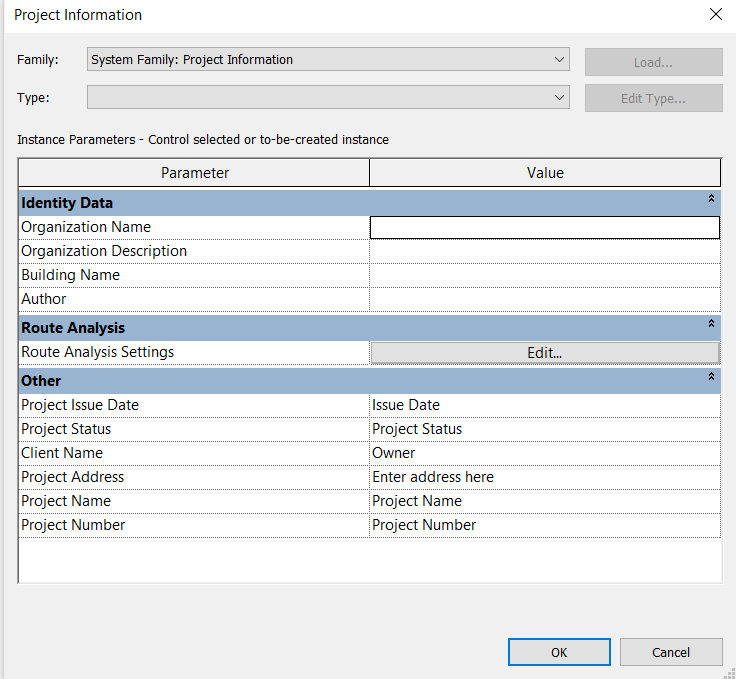Select the Building Name value cell
Viewport: 736px width, 679px height.
[x=545, y=275]
